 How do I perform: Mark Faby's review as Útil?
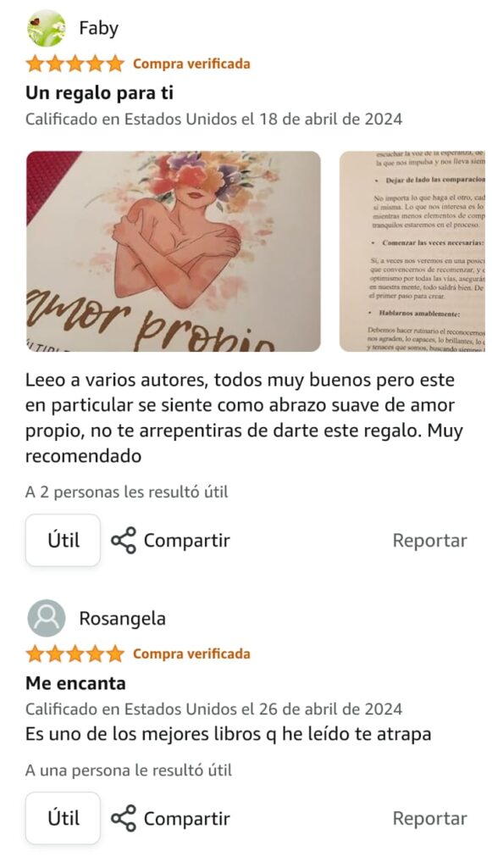[63, 540]
